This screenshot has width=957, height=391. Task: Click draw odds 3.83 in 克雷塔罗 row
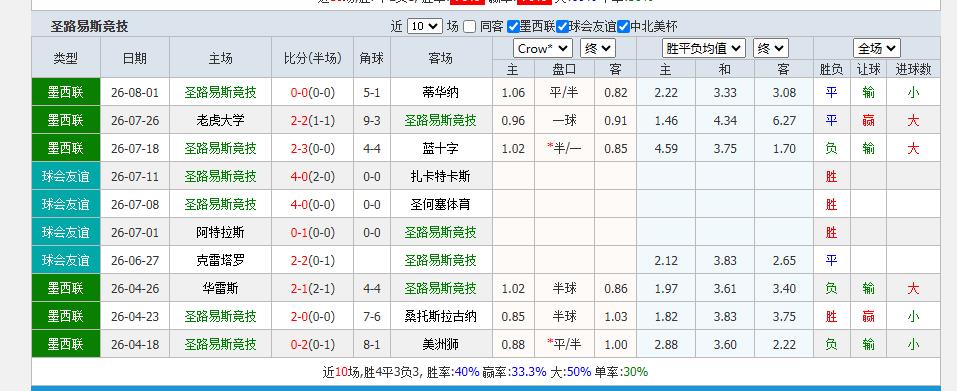725,260
